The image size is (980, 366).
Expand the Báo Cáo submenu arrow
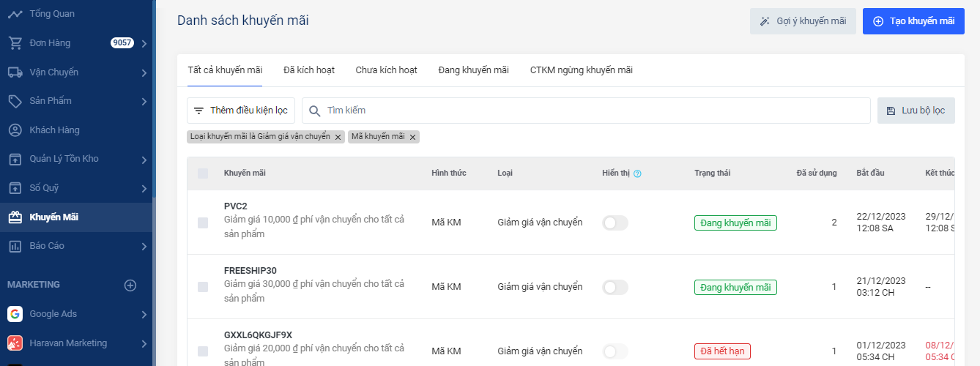pyautogui.click(x=144, y=247)
